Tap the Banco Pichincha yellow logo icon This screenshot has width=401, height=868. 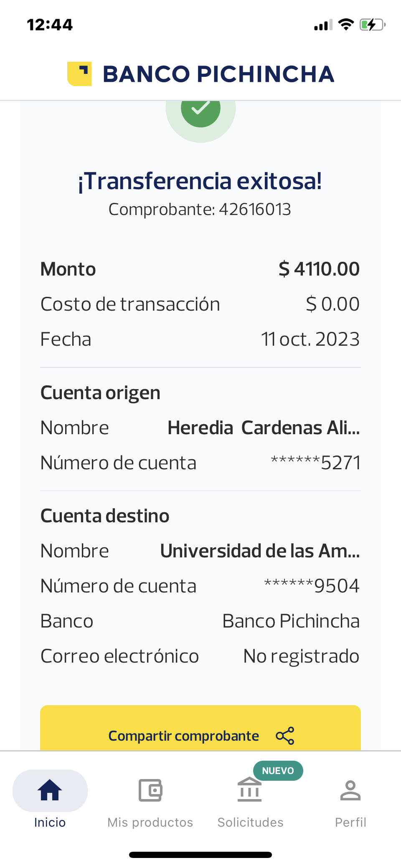click(x=79, y=74)
